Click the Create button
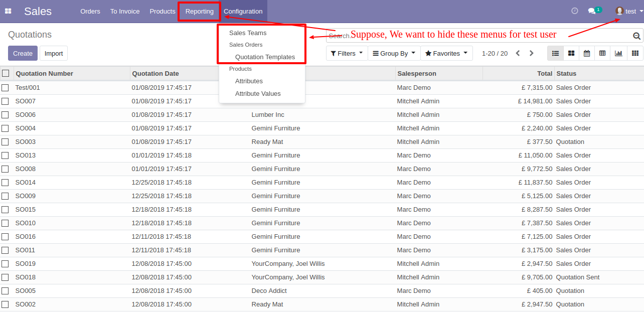Screen dimensions: 644x314 (x=23, y=53)
